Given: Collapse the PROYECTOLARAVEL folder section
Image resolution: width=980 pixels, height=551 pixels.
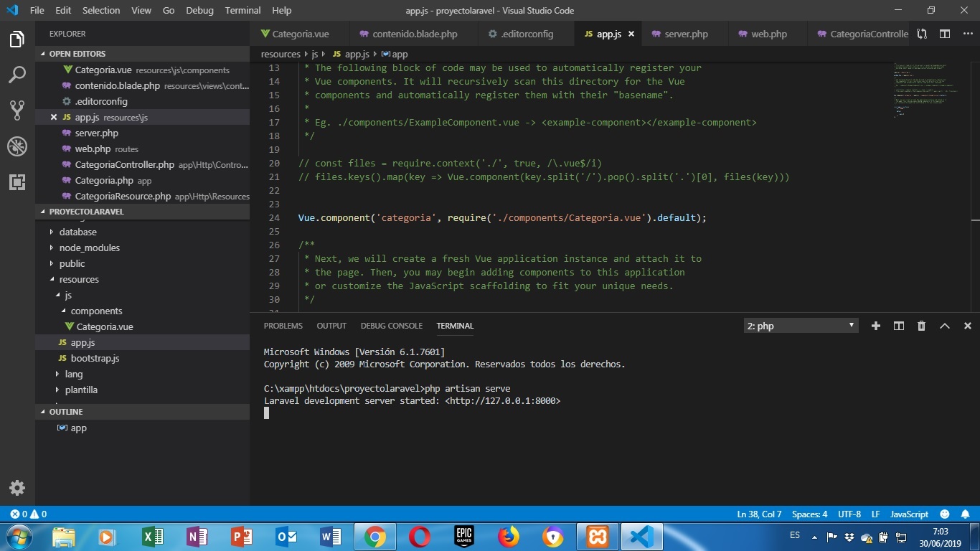Looking at the screenshot, I should coord(142,212).
